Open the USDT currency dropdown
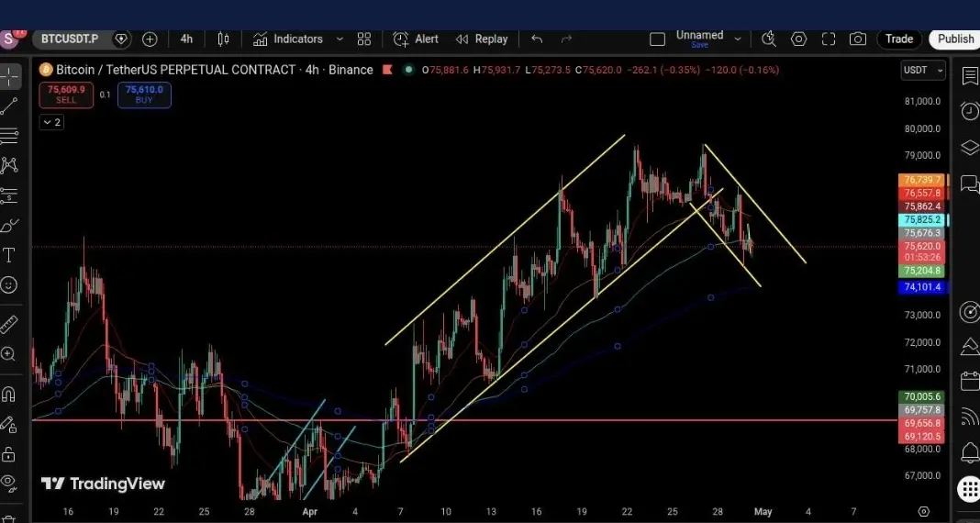The image size is (980, 523). click(x=923, y=71)
